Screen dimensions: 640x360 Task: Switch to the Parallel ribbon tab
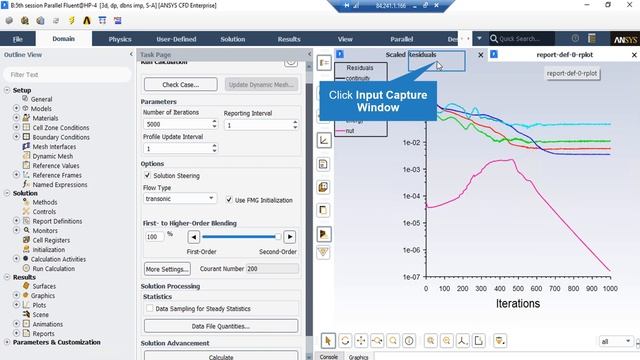tap(402, 39)
